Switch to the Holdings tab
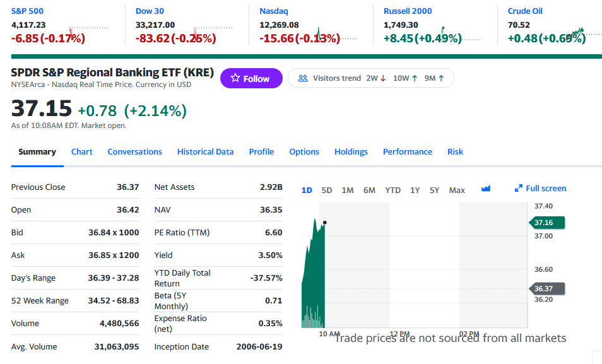This screenshot has height=364, width=602. pyautogui.click(x=351, y=151)
